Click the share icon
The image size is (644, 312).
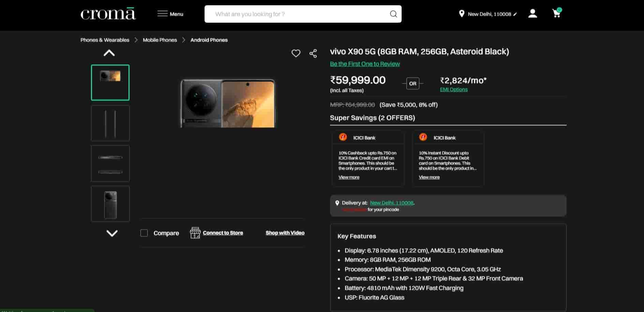click(x=313, y=53)
